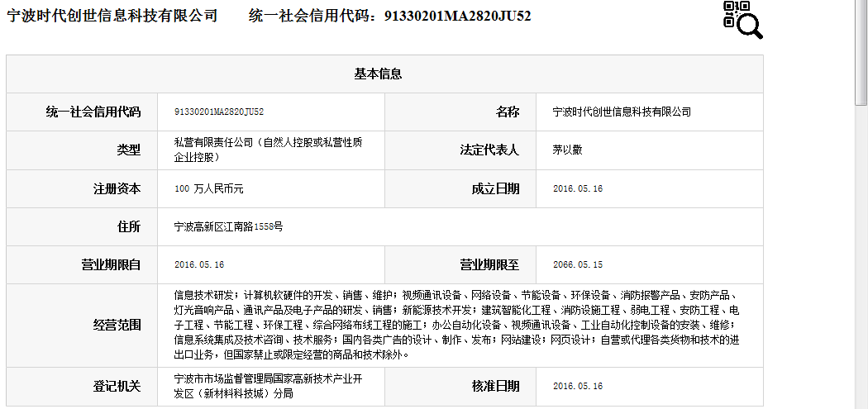Select the company title 宁波时代创世信息科技有限公司 in header
This screenshot has width=868, height=409.
(x=112, y=16)
